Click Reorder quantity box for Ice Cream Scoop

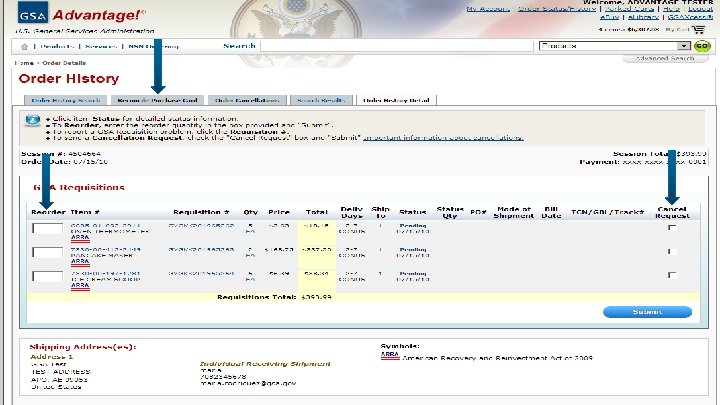point(48,276)
